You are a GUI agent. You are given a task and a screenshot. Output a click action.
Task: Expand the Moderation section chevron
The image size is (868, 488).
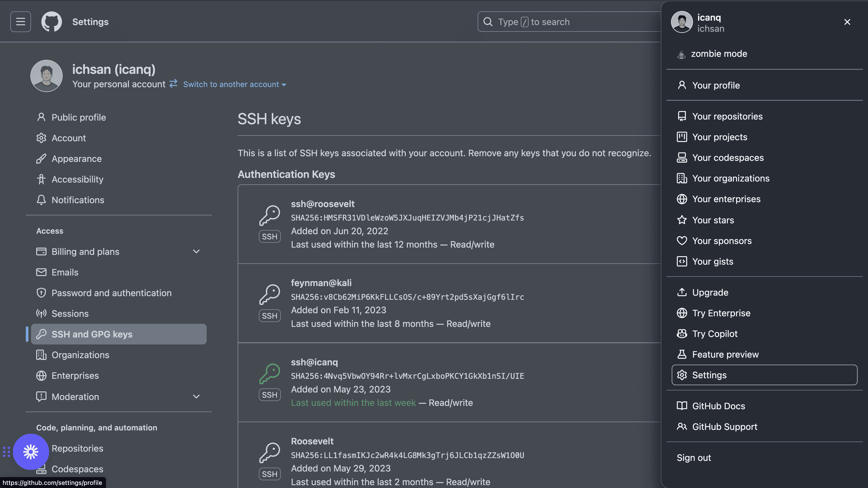click(196, 397)
